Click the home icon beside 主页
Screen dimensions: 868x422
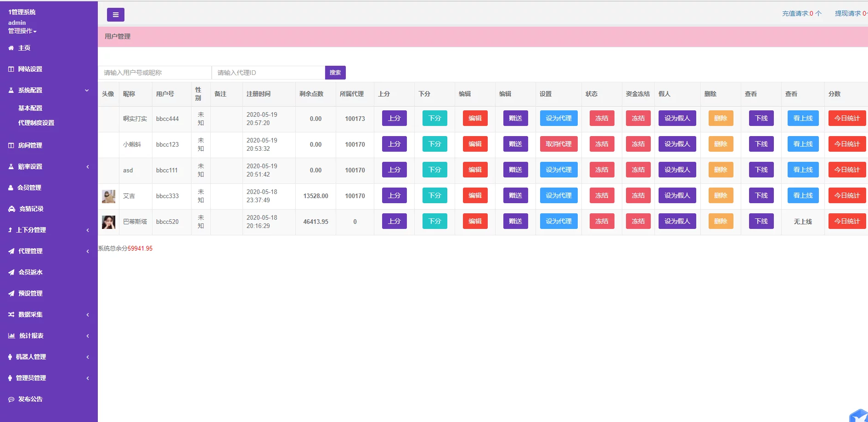pos(11,48)
